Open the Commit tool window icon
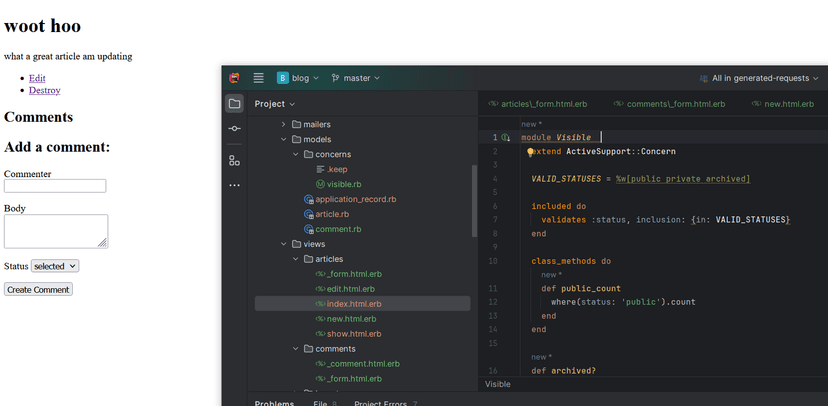The width and height of the screenshot is (828, 406). (234, 129)
